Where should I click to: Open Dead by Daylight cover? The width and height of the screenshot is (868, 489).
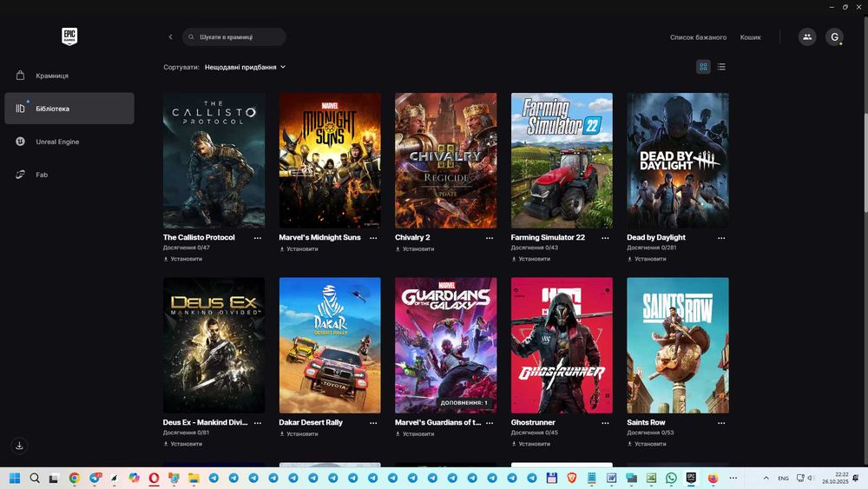678,161
